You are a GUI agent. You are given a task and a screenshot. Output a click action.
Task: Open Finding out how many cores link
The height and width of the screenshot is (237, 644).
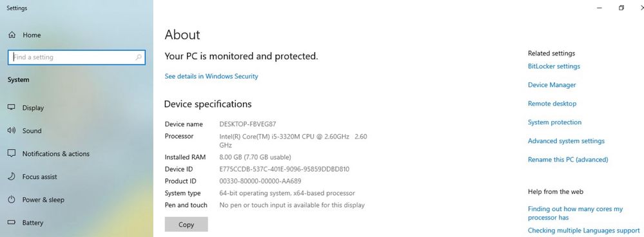click(575, 213)
